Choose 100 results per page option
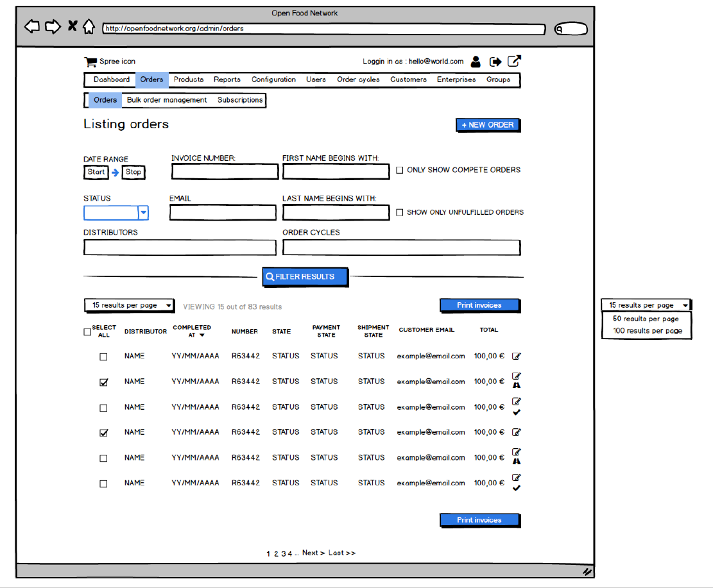 point(647,331)
